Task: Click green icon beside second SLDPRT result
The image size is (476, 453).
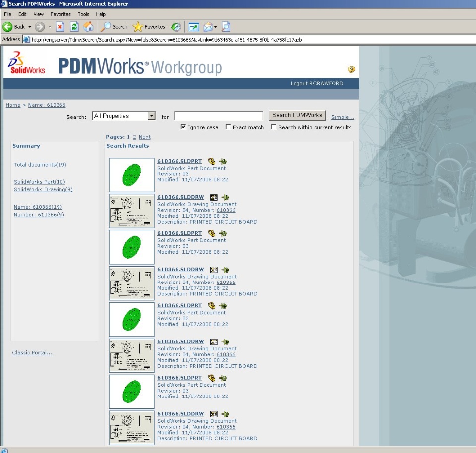Action: [x=223, y=233]
